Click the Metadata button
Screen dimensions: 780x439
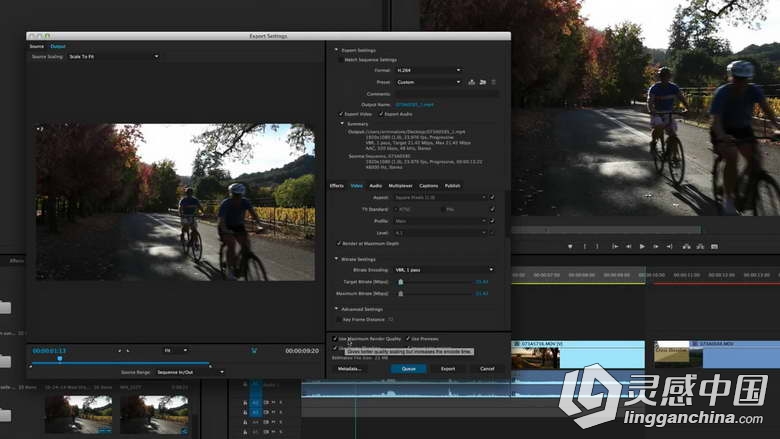tap(350, 369)
